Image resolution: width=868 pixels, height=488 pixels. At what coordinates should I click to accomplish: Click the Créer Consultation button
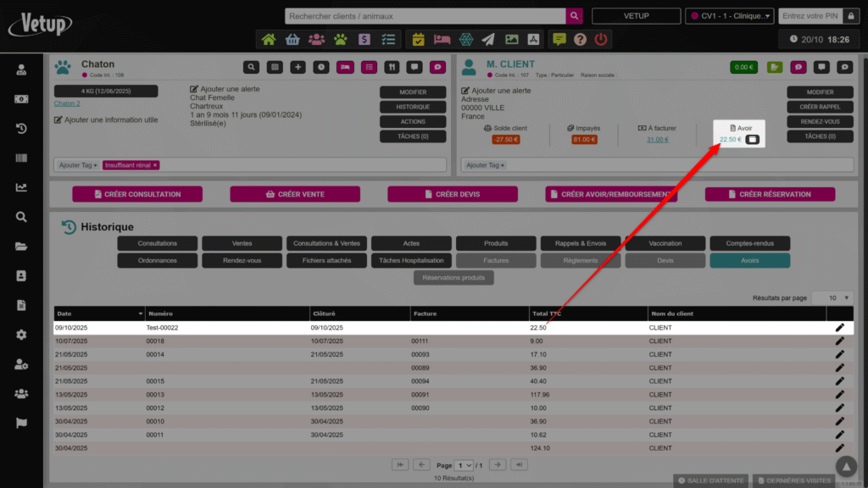click(137, 194)
